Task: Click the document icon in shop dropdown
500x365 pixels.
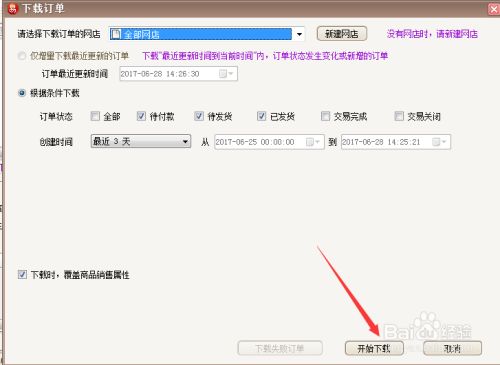Action: [116, 34]
